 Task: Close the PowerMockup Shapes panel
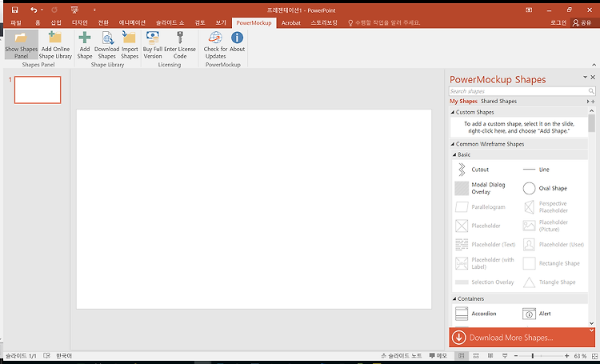point(593,78)
